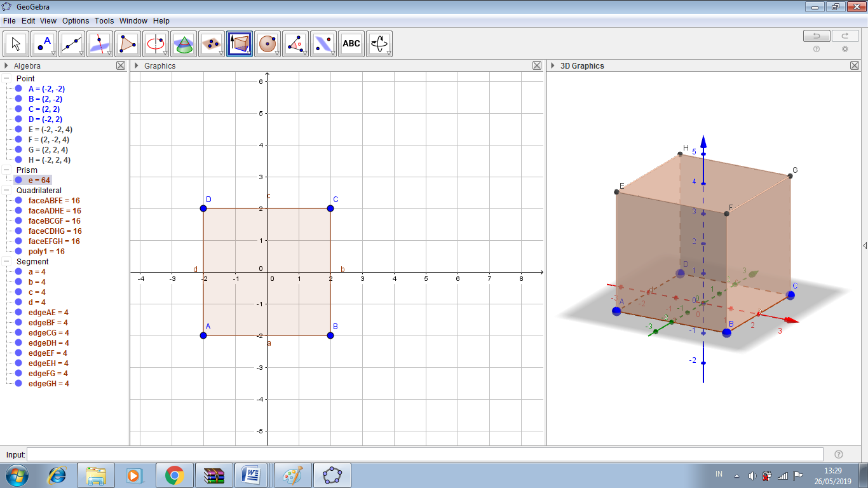This screenshot has height=488, width=868.
Task: Select the Cone tool
Action: 184,43
